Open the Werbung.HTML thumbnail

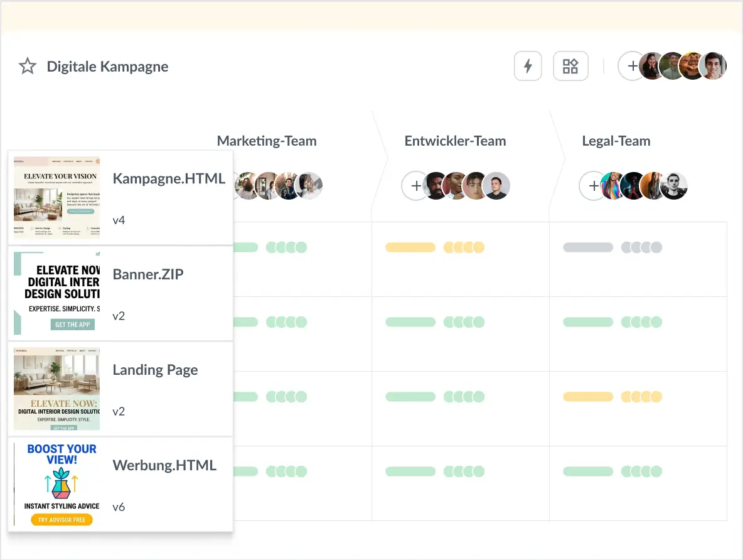[x=57, y=484]
